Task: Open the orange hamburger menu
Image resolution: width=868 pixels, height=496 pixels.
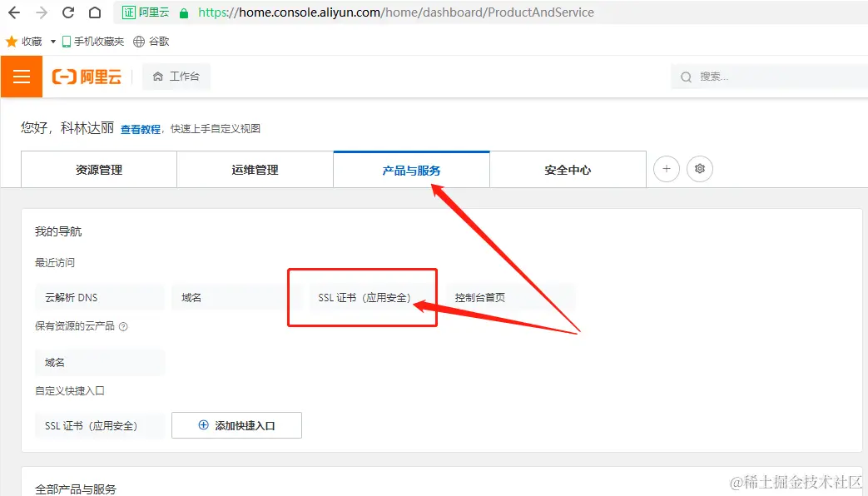Action: pyautogui.click(x=22, y=77)
